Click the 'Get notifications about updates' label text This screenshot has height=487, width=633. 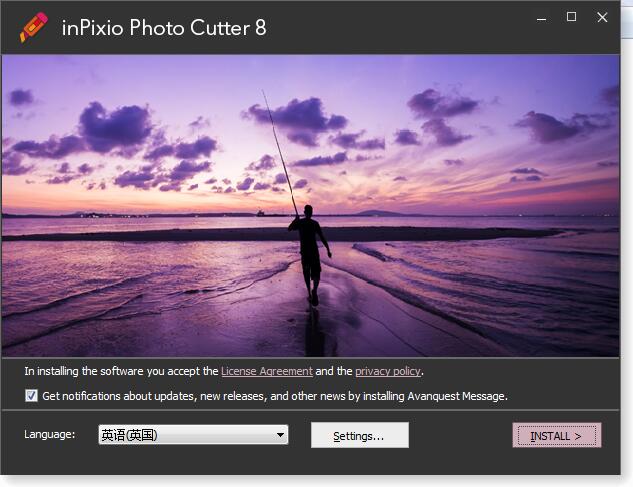[x=275, y=396]
